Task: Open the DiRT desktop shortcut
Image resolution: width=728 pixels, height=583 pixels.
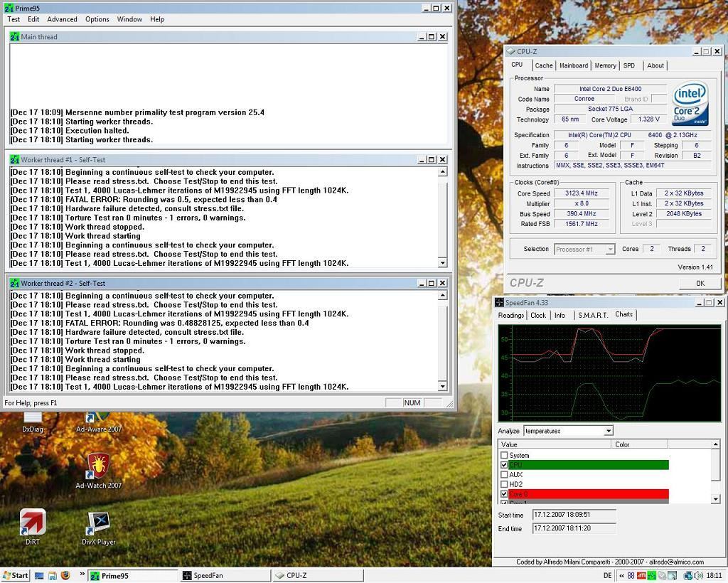Action: coord(33,523)
